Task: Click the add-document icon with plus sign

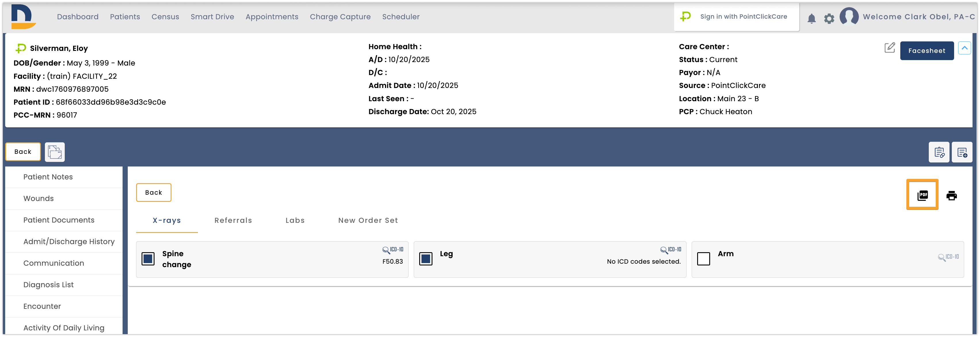Action: tap(962, 152)
